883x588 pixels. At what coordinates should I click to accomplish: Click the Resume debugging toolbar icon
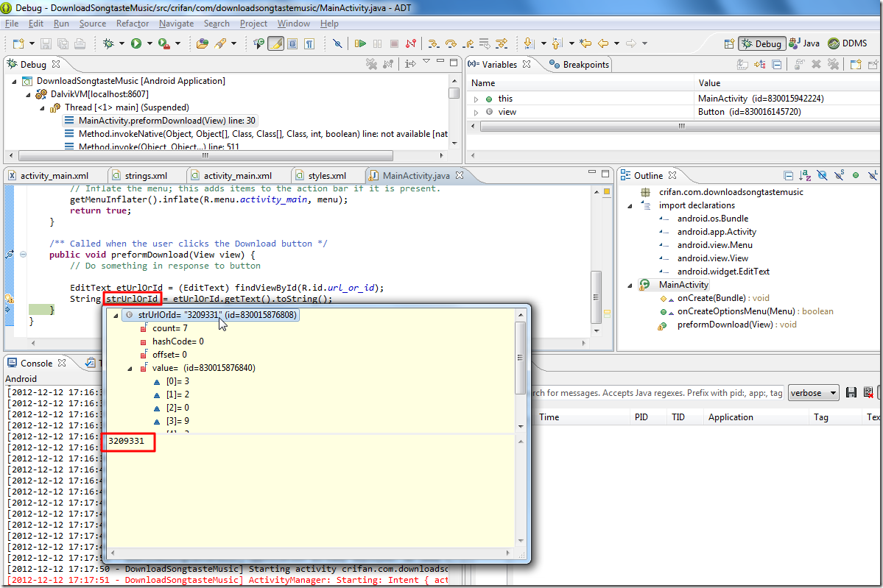pyautogui.click(x=360, y=43)
